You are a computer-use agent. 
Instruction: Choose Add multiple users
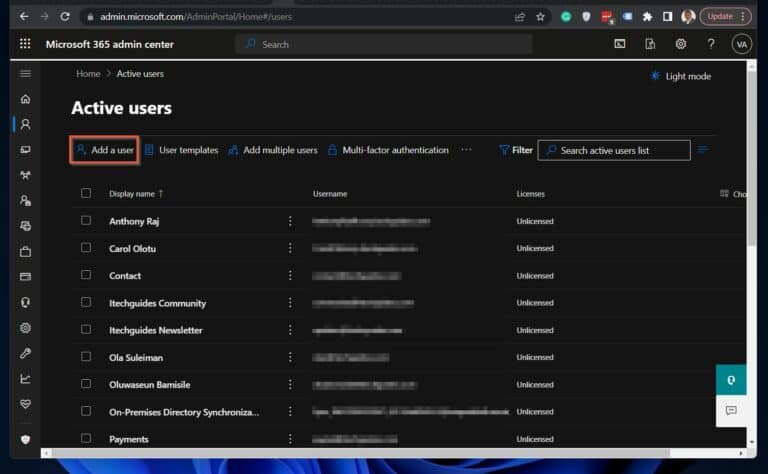(273, 150)
